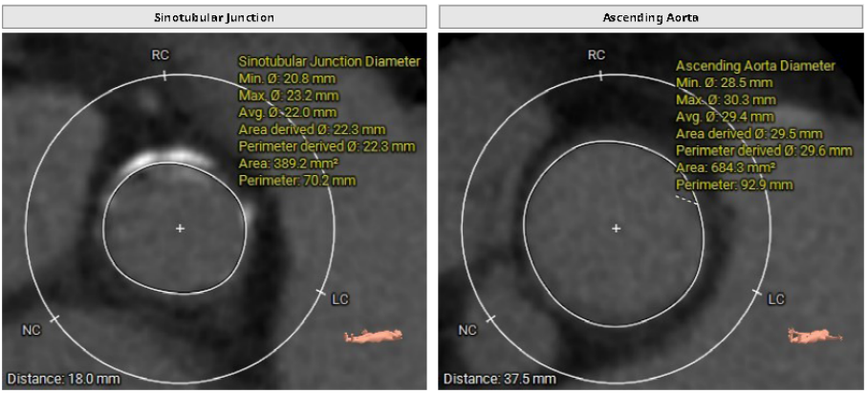Viewport: 868px width, 394px height.
Task: Select 'Perimeter: 70.2 mm' value
Action: tap(296, 180)
